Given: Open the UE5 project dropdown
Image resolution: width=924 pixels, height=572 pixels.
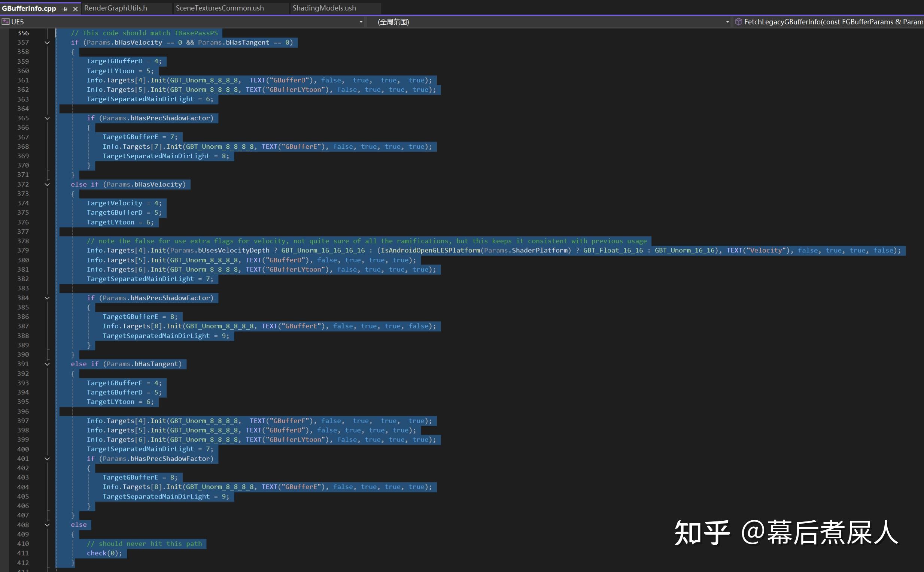Looking at the screenshot, I should click(x=360, y=22).
